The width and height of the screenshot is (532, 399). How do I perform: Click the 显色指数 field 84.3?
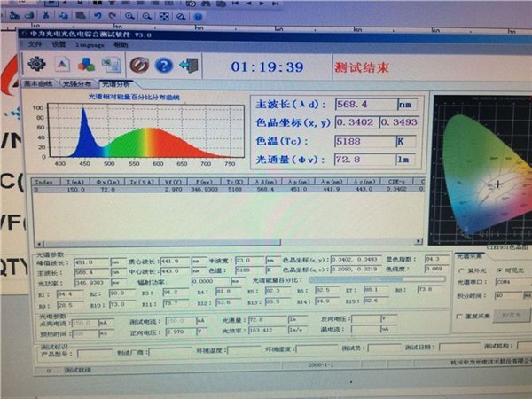click(436, 260)
